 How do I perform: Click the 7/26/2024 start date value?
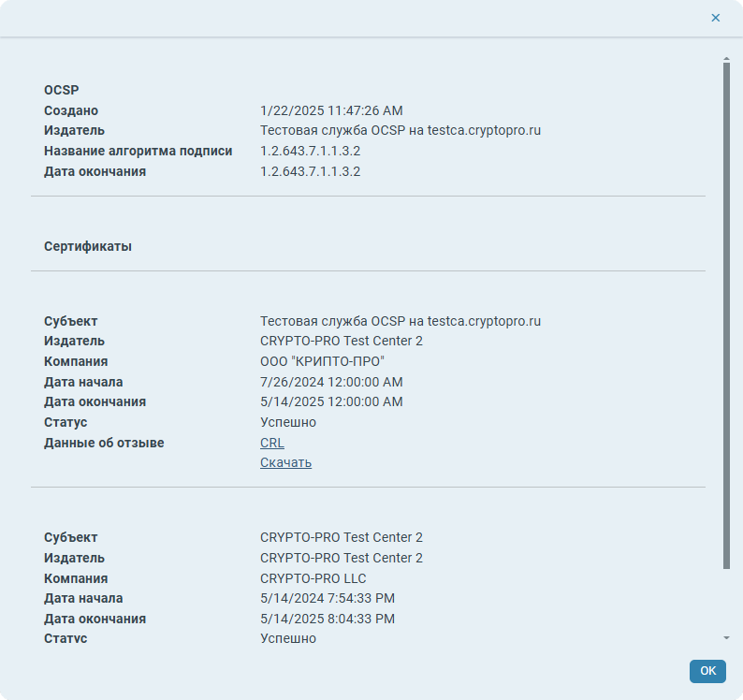point(331,382)
